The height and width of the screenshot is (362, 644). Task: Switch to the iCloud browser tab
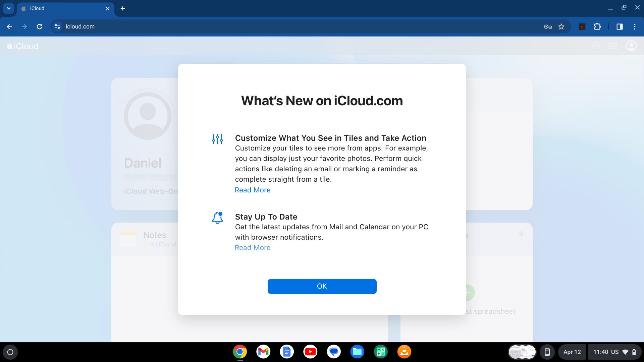coord(64,8)
